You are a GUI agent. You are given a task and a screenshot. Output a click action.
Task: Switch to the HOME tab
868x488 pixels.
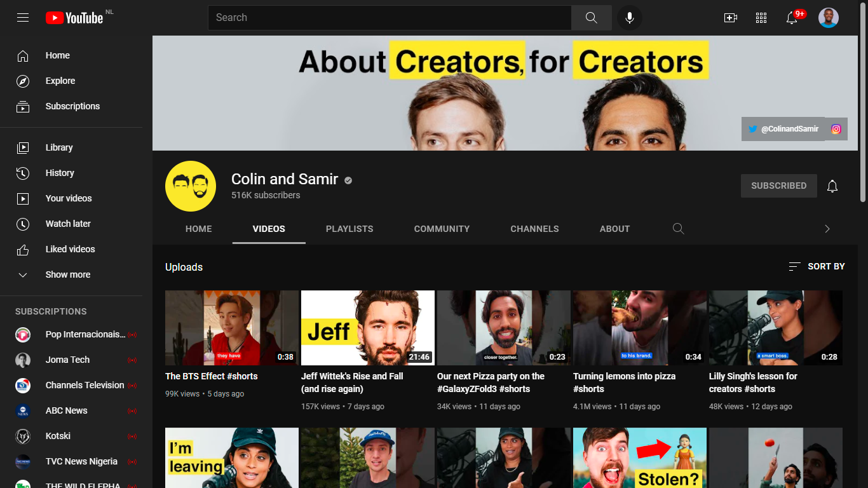point(199,229)
